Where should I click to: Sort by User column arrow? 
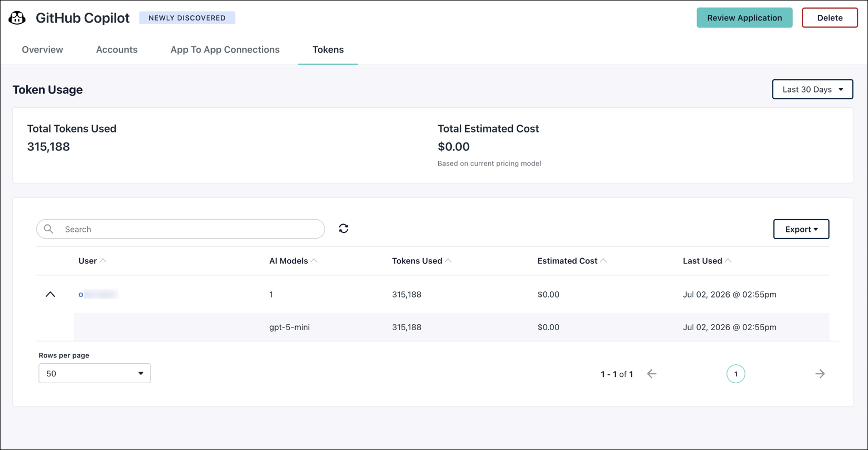coord(103,261)
